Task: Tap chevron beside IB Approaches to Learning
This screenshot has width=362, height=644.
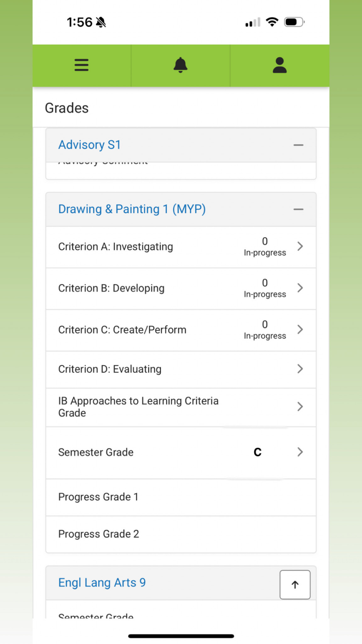Action: [x=300, y=407]
